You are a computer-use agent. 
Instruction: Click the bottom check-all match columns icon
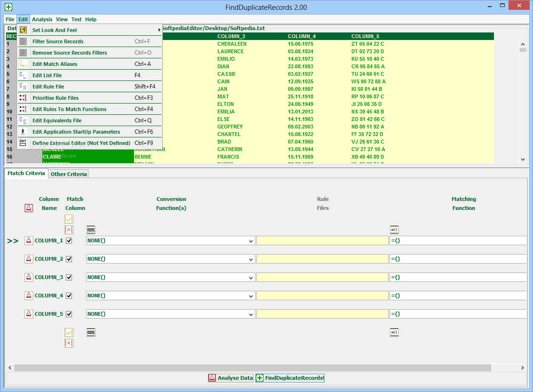tap(69, 333)
